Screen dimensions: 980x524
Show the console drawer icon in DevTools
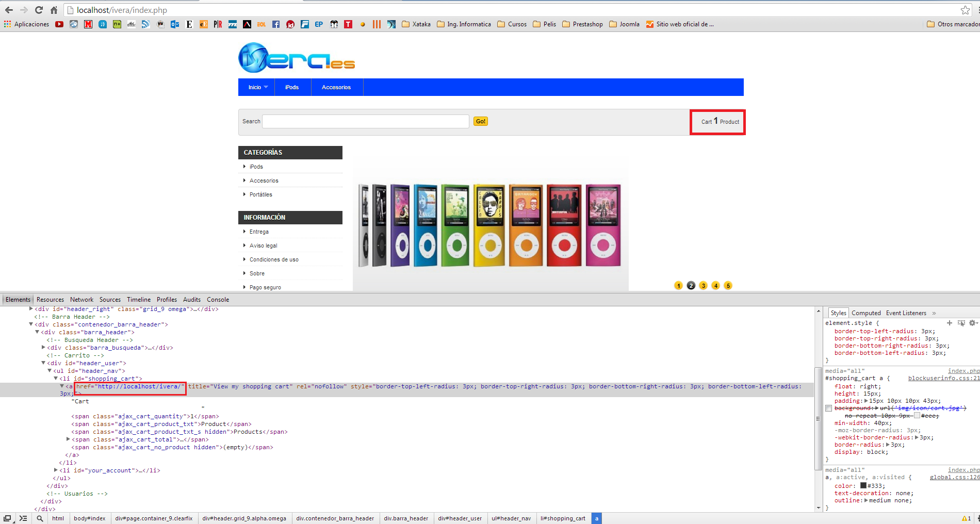click(x=23, y=518)
